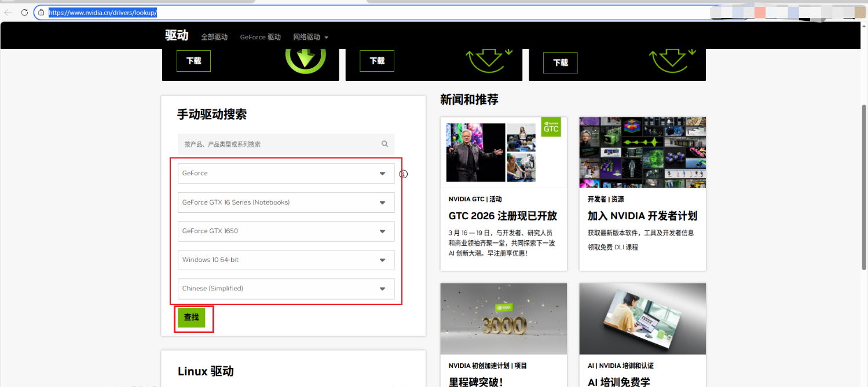Click the 手动驱动搜索 section heading
This screenshot has height=387, width=868.
[212, 115]
